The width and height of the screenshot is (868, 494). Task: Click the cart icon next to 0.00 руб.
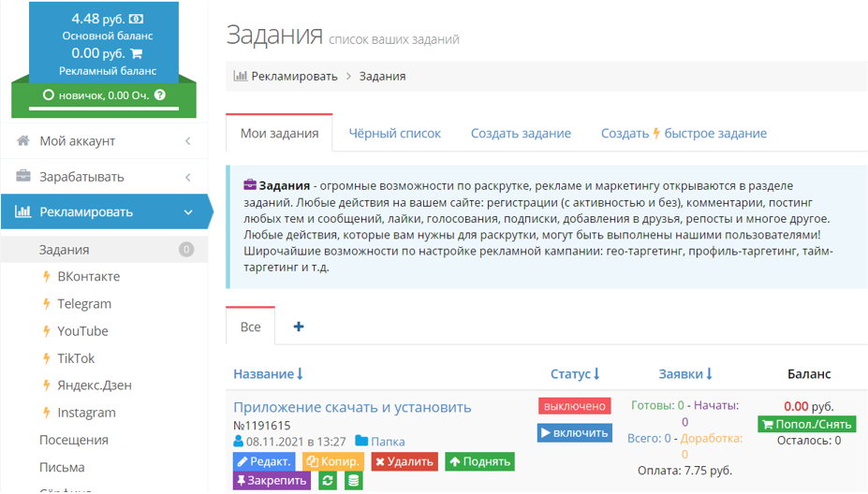136,53
